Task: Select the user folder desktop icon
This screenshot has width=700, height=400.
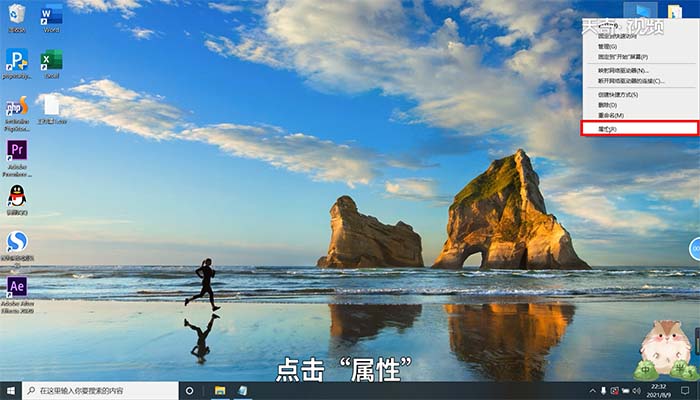Action: 675,11
